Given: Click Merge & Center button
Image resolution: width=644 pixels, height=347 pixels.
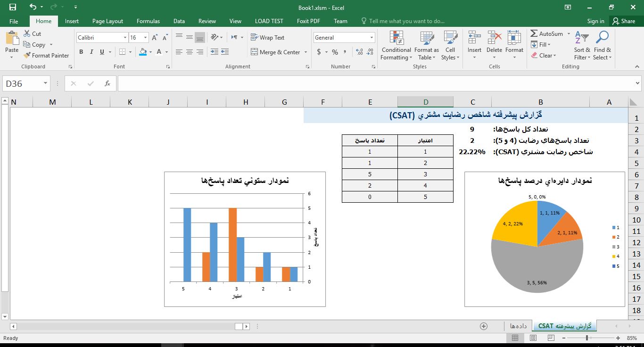Looking at the screenshot, I should (x=275, y=52).
